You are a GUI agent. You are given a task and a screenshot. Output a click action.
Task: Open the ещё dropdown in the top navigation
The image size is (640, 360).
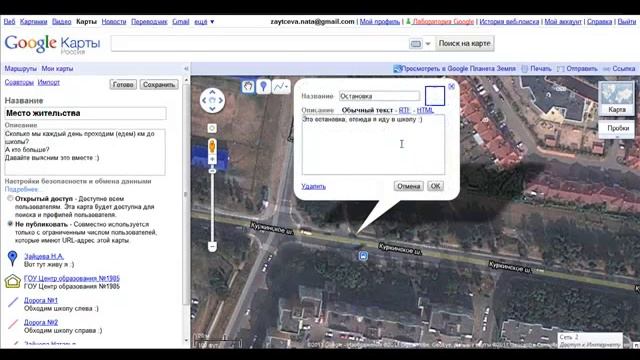pyautogui.click(x=204, y=21)
